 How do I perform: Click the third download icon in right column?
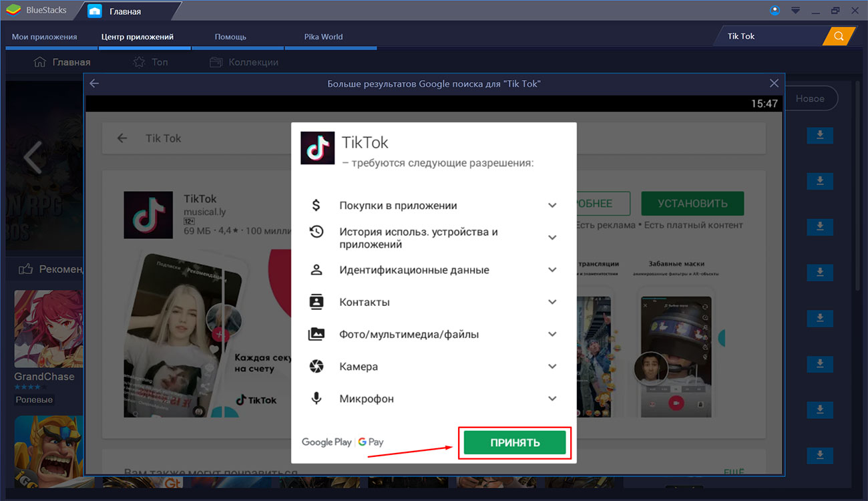click(x=820, y=226)
